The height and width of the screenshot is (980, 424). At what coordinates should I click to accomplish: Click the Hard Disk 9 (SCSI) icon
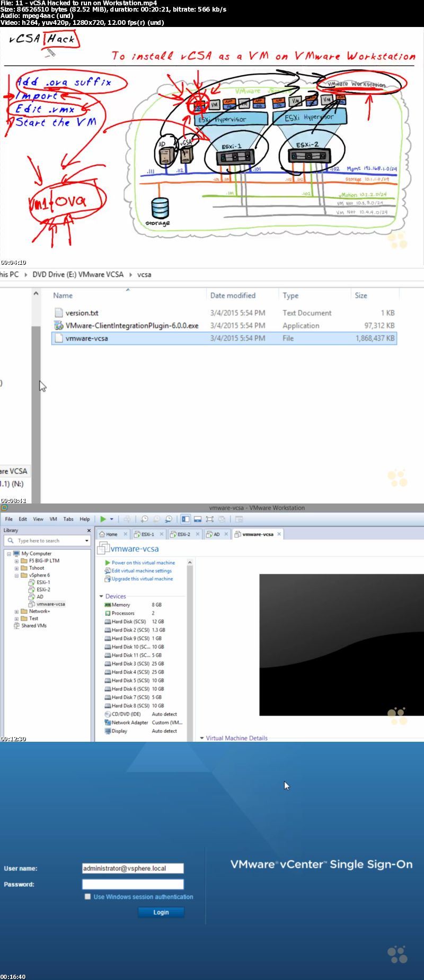tap(108, 639)
